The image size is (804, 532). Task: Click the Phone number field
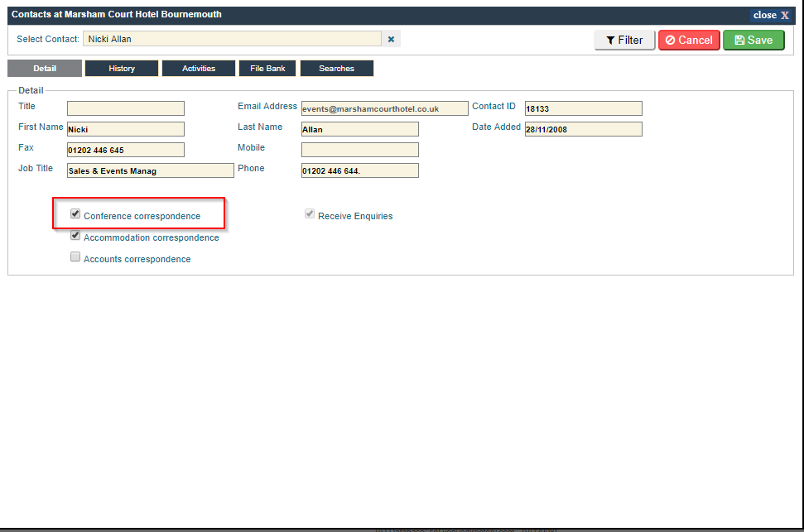click(x=360, y=170)
